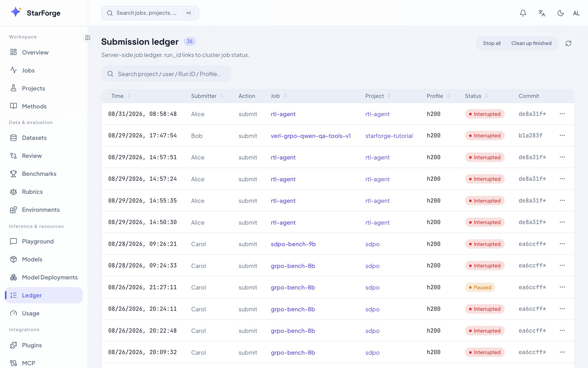The width and height of the screenshot is (588, 368).
Task: Select the Ledger list icon
Action: click(13, 295)
